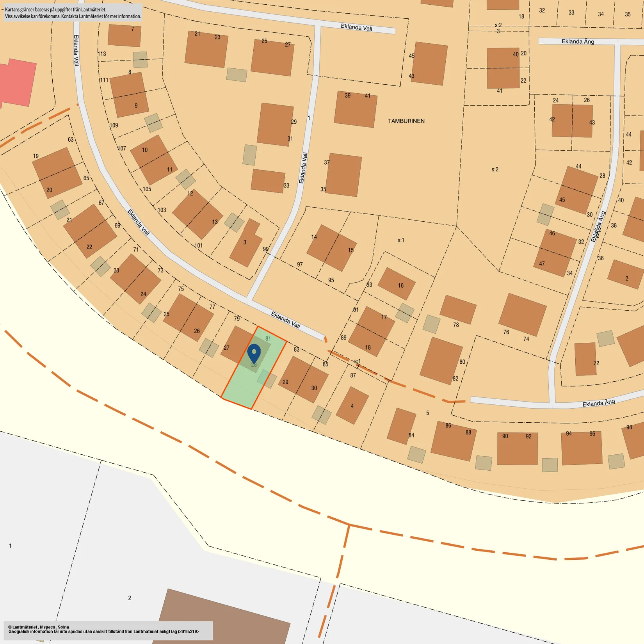Select the green highlighted property parcel
This screenshot has width=644, height=644.
point(254,368)
